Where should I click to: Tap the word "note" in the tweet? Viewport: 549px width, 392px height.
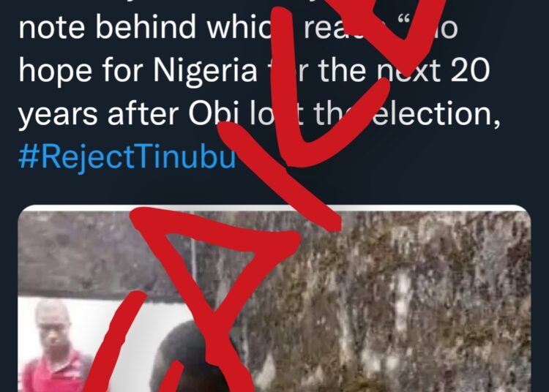pyautogui.click(x=51, y=28)
